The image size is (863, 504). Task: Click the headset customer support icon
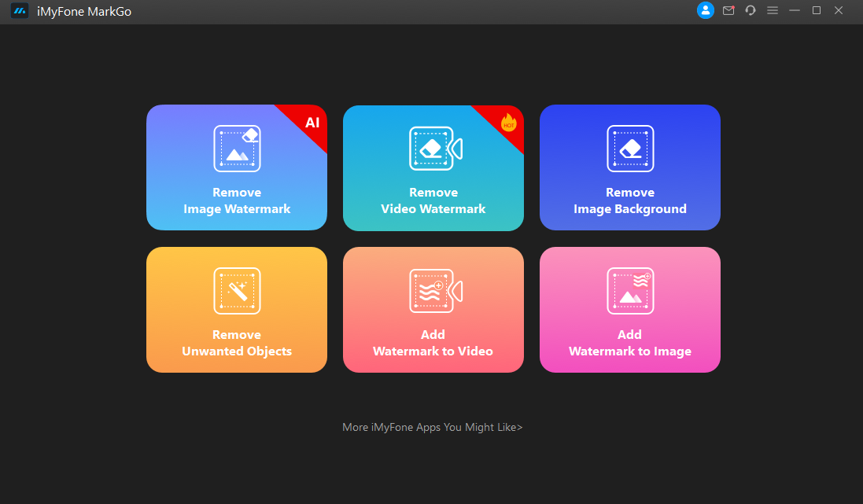coord(751,10)
